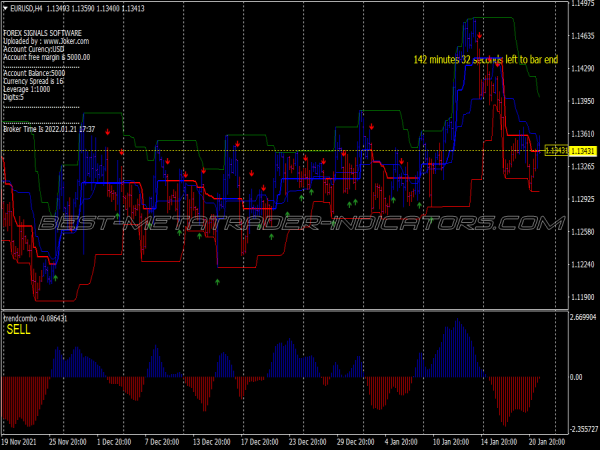Click the yellow SELL signal label

19,329
